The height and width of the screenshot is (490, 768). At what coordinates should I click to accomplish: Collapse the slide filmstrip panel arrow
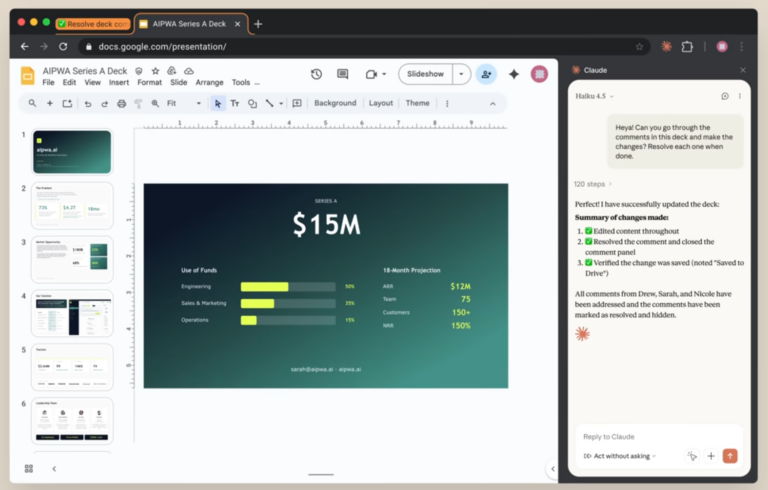tap(54, 468)
